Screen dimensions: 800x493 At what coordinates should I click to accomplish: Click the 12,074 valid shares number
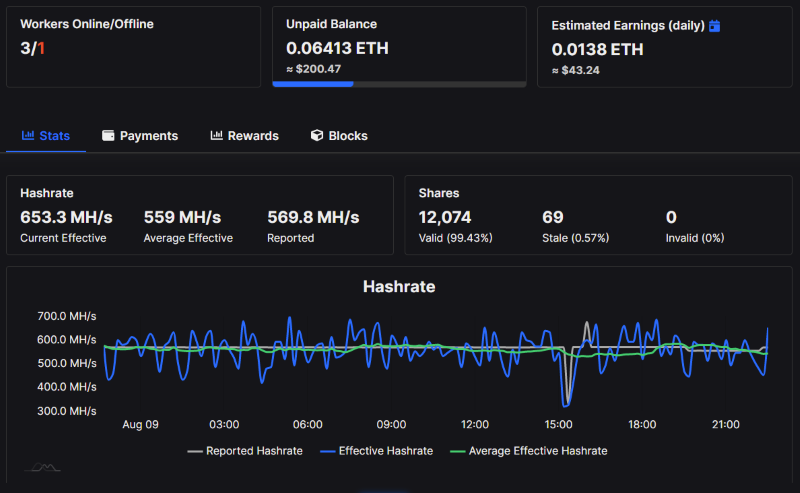445,217
